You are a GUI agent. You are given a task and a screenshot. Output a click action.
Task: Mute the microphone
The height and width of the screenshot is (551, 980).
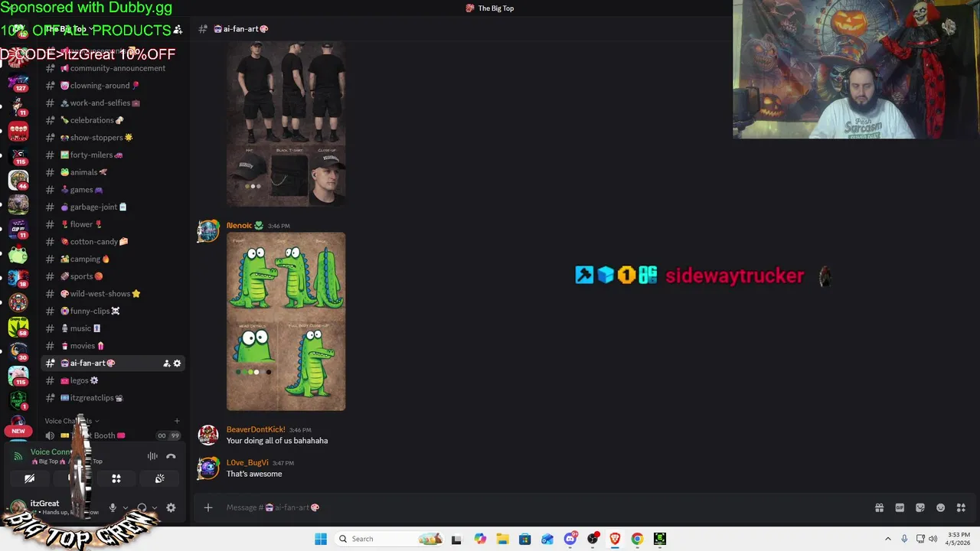click(x=113, y=507)
